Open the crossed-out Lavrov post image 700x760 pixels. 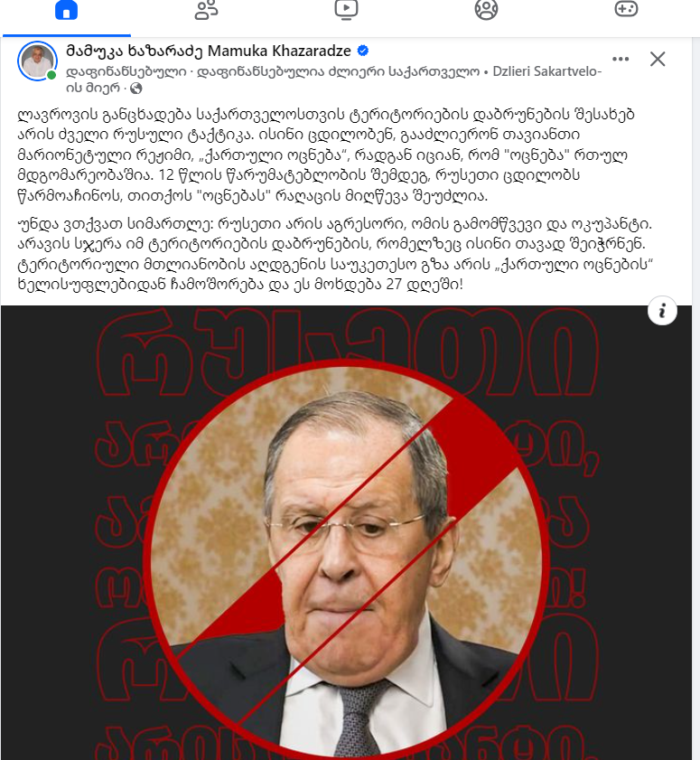tap(346, 532)
